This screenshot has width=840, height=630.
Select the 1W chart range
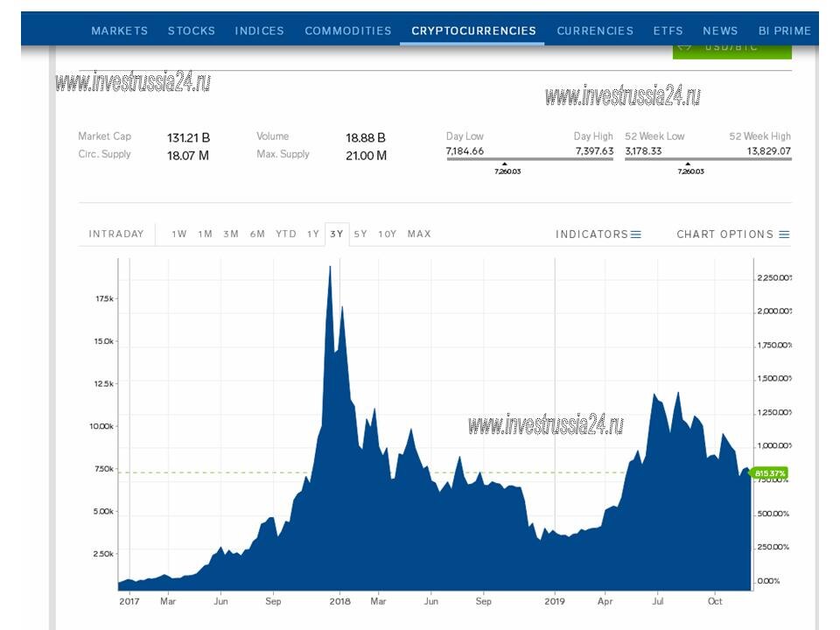(179, 234)
